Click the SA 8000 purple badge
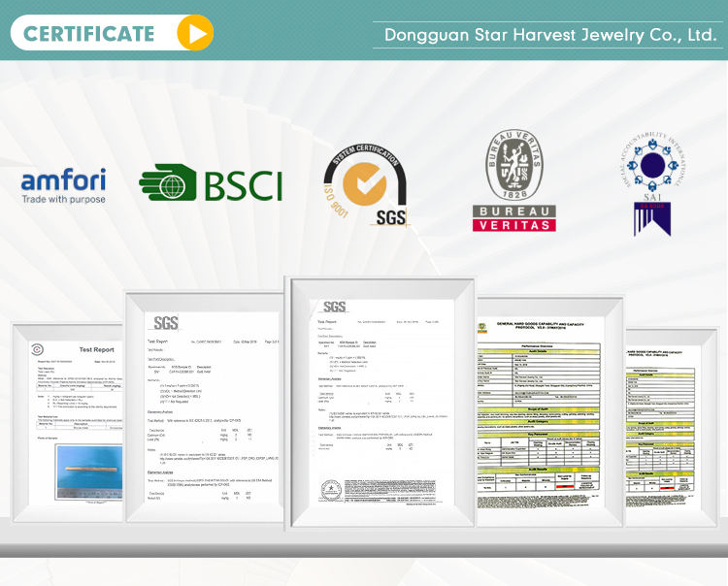The width and height of the screenshot is (728, 586). coord(652,219)
